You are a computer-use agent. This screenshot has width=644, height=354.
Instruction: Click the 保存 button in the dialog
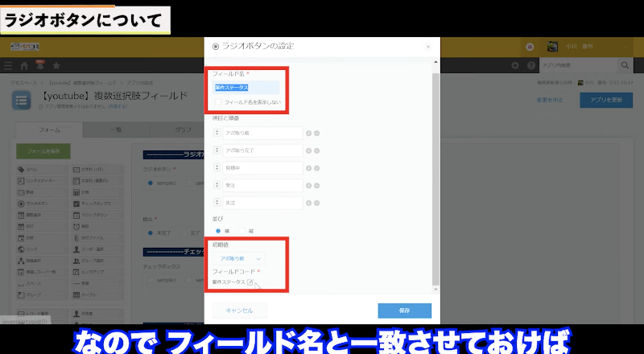coord(404,311)
